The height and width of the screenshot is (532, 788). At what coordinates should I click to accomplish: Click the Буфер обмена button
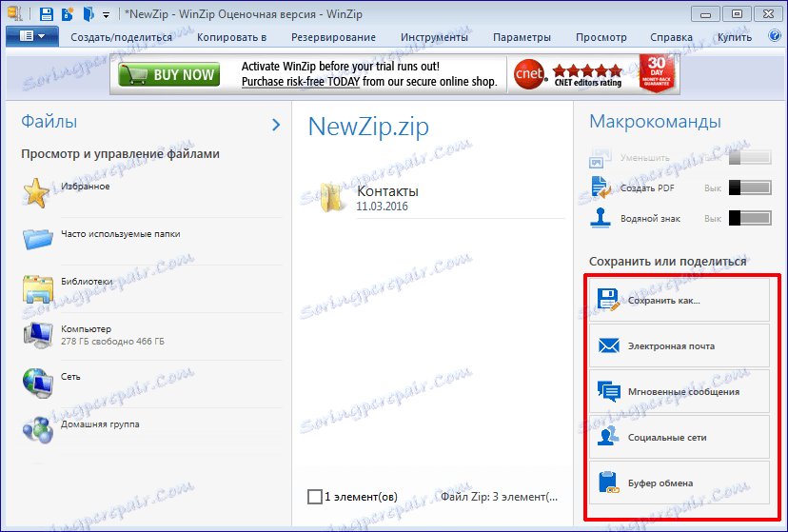[679, 483]
